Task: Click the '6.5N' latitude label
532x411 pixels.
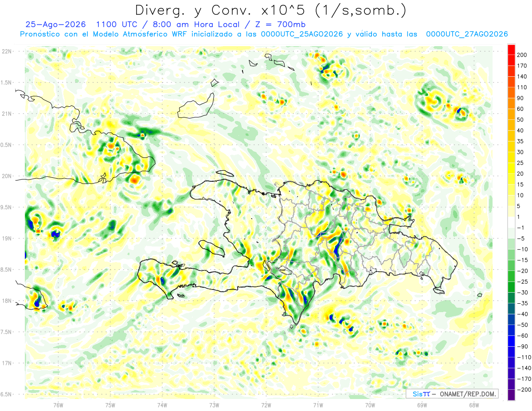Action: [x=6, y=394]
